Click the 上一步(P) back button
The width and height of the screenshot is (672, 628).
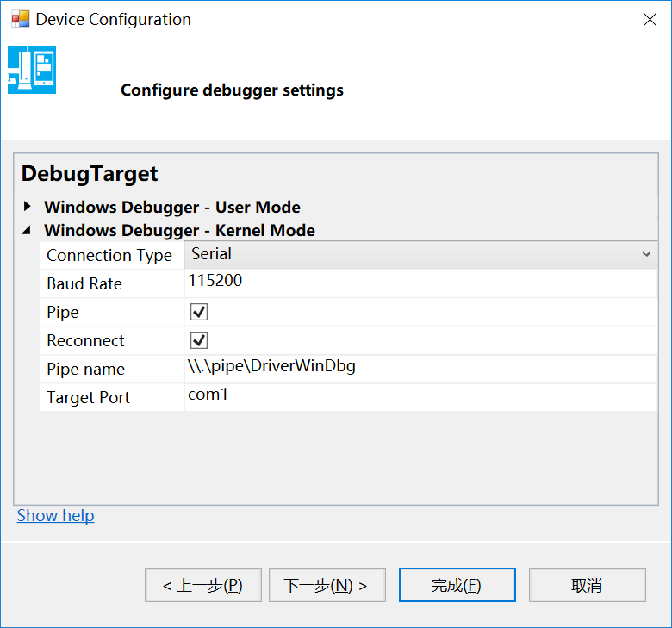[x=203, y=585]
